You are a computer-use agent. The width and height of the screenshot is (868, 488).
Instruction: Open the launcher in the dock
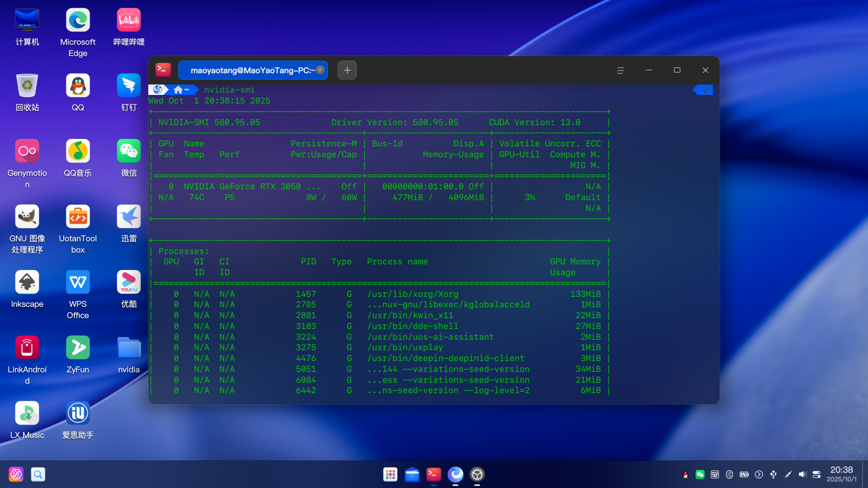[x=390, y=474]
